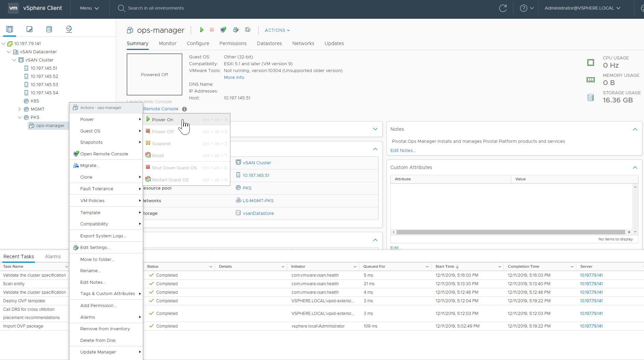Select Edit Settings menu entry
Screen dimensions: 644x360
(106, 248)
